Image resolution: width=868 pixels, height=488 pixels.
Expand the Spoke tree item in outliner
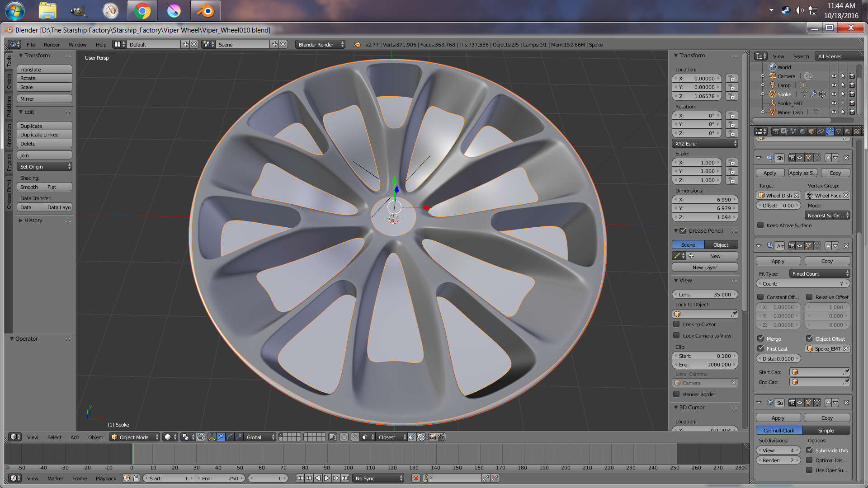(763, 94)
